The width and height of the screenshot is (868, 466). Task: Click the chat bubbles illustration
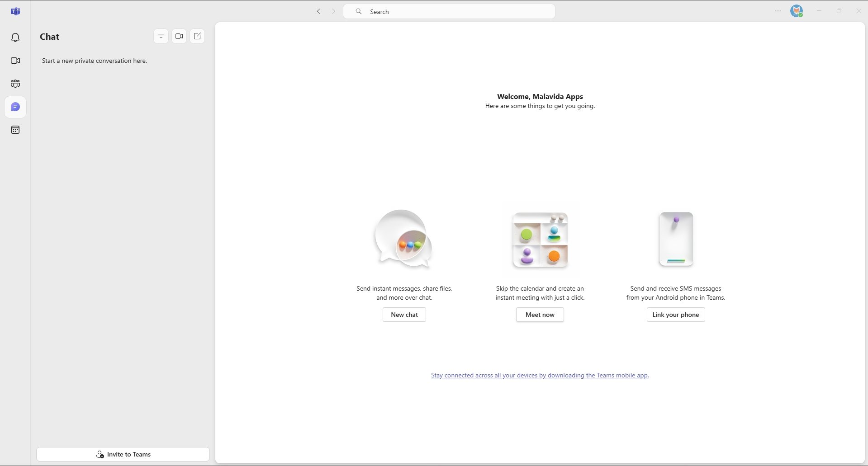[x=403, y=239]
